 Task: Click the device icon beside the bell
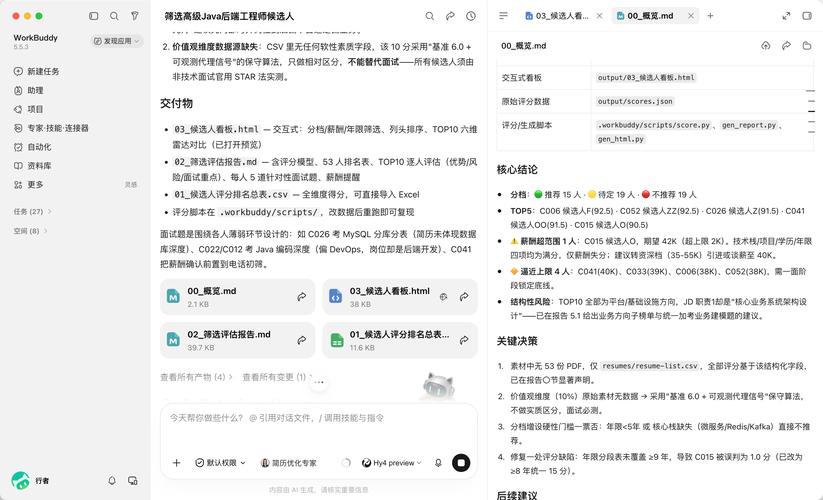(133, 480)
